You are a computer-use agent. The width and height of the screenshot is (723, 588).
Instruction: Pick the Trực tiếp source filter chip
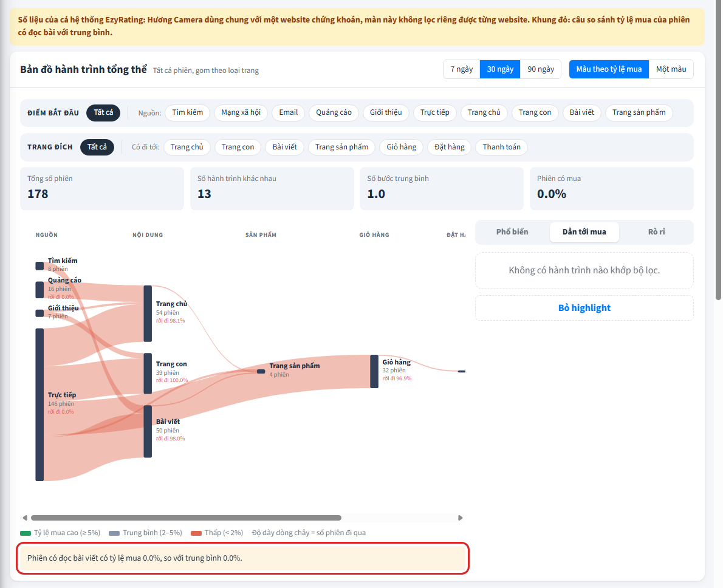pyautogui.click(x=435, y=112)
